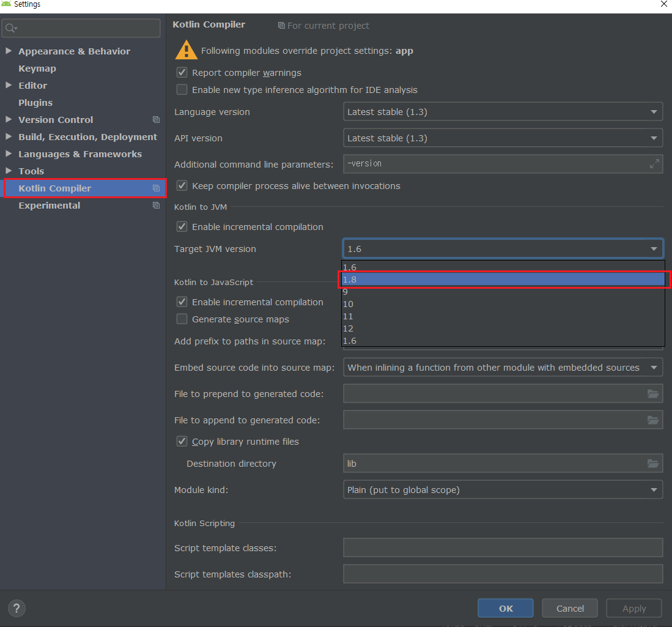Click the Cancel button
The height and width of the screenshot is (627, 672).
[570, 608]
